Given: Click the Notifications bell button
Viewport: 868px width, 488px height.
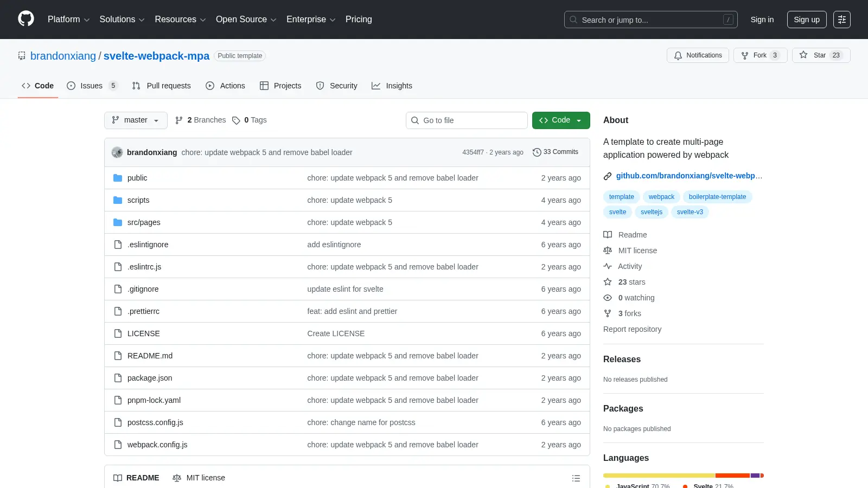Looking at the screenshot, I should click(x=698, y=55).
